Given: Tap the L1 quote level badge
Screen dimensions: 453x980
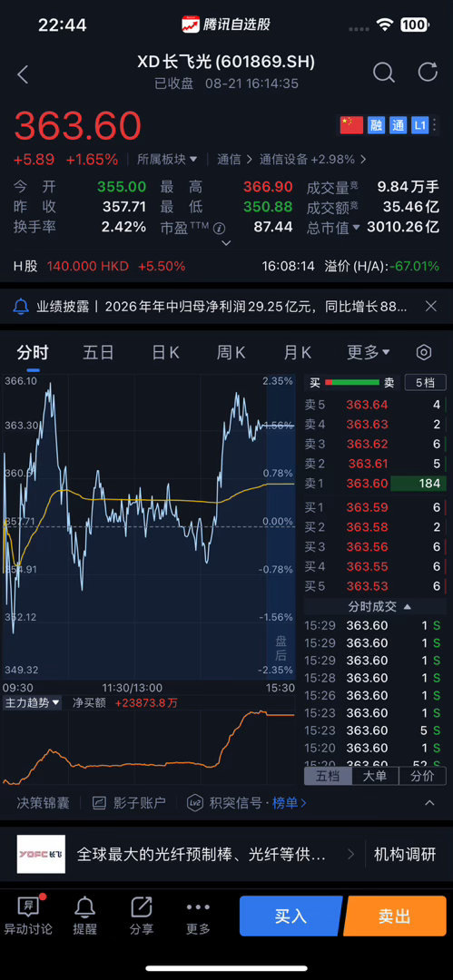Looking at the screenshot, I should tap(419, 125).
